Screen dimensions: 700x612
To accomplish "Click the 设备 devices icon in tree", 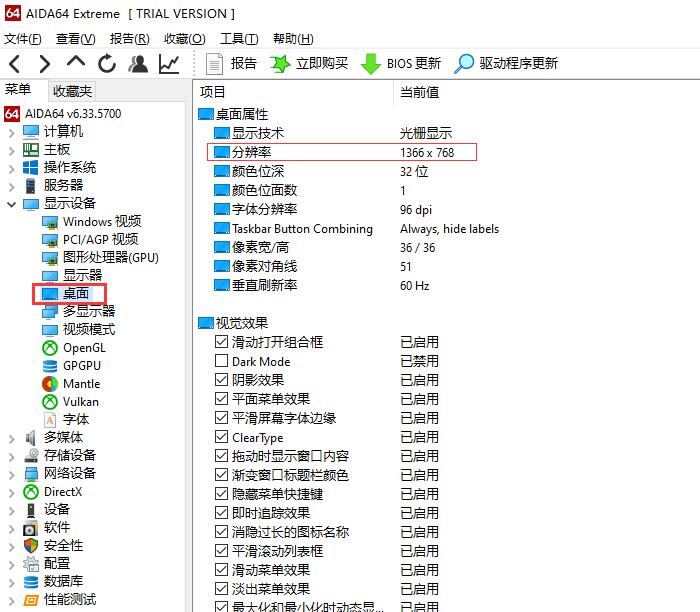I will [x=31, y=510].
